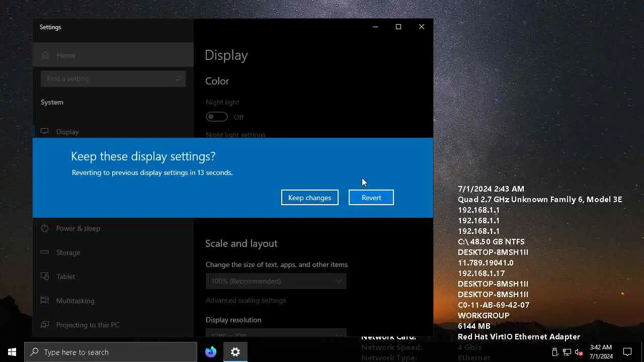The image size is (644, 362).
Task: Click the Settings gear taskbar icon
Action: pos(235,352)
